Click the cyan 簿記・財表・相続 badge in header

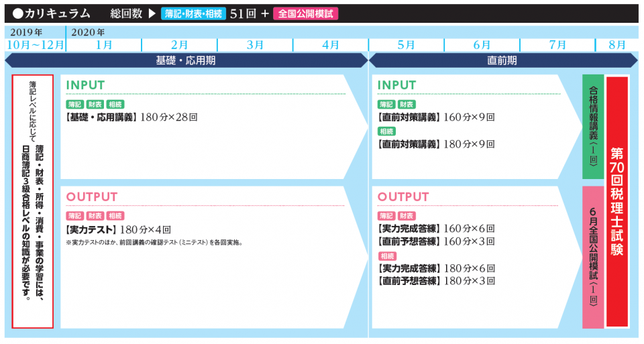(x=193, y=13)
